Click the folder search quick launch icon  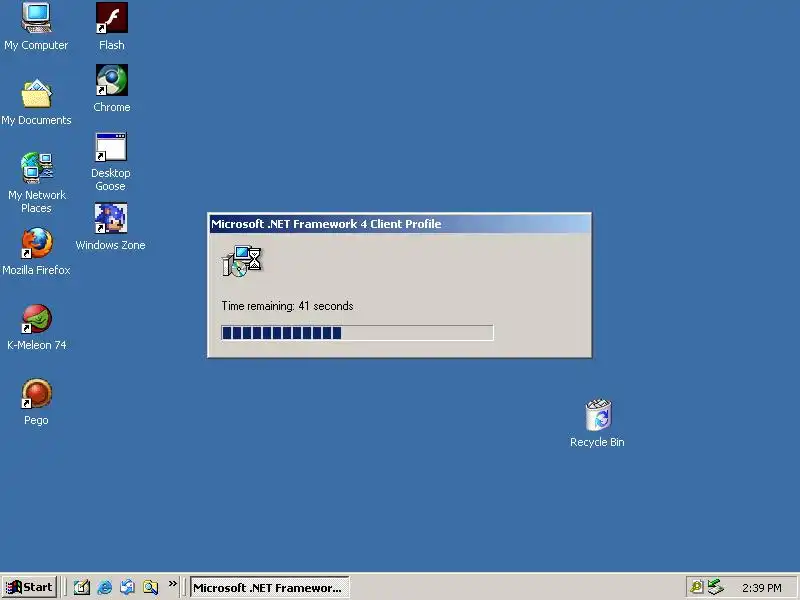click(x=151, y=587)
